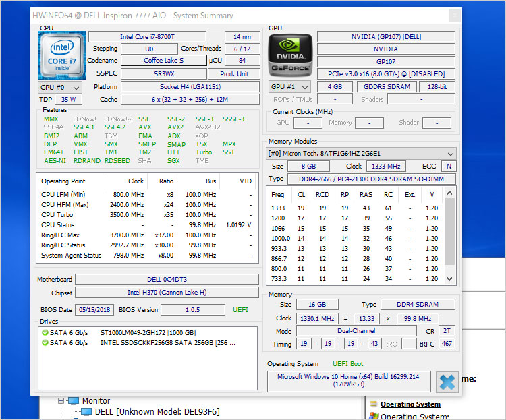The width and height of the screenshot is (506, 420).
Task: Open the Operating System link
Action: 410,404
